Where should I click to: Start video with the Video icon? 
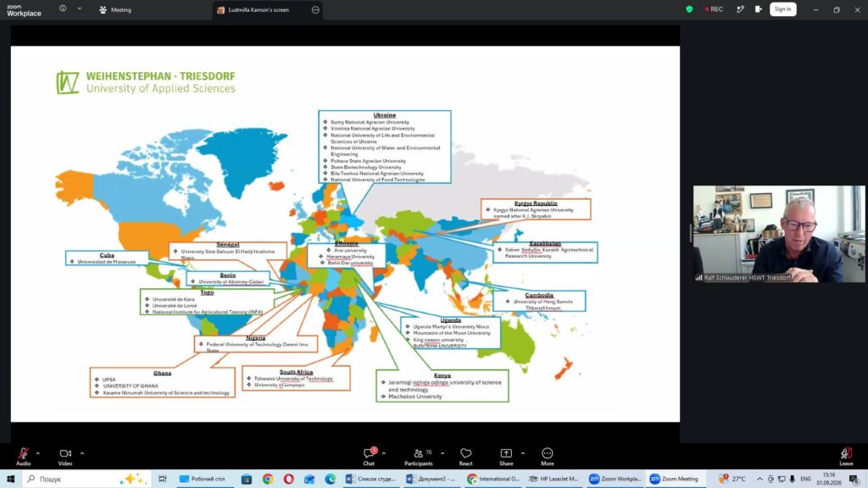coord(65,453)
